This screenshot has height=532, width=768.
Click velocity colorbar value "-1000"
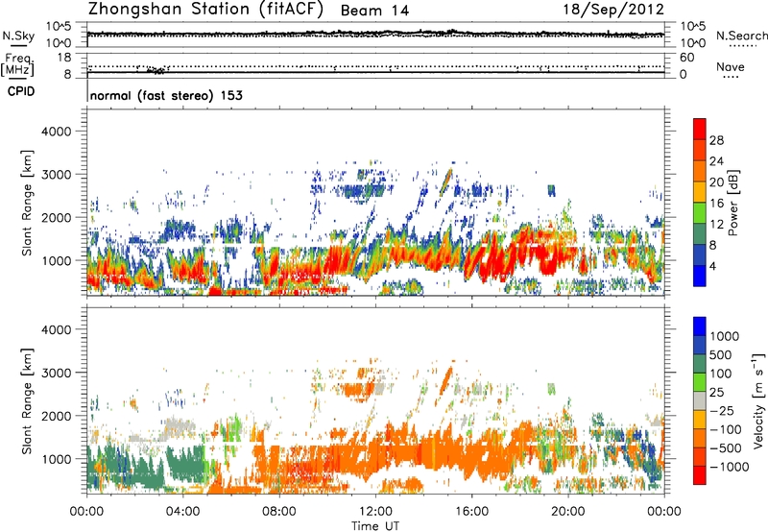(729, 467)
